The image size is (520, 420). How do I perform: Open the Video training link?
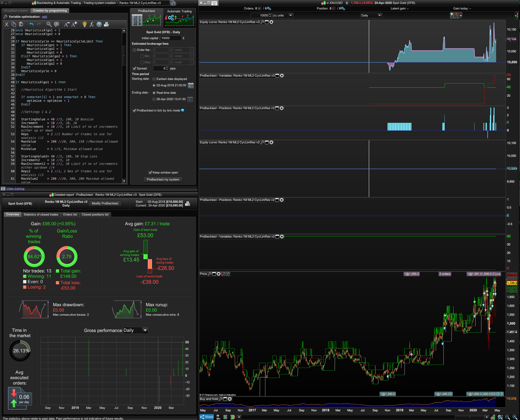(15, 189)
